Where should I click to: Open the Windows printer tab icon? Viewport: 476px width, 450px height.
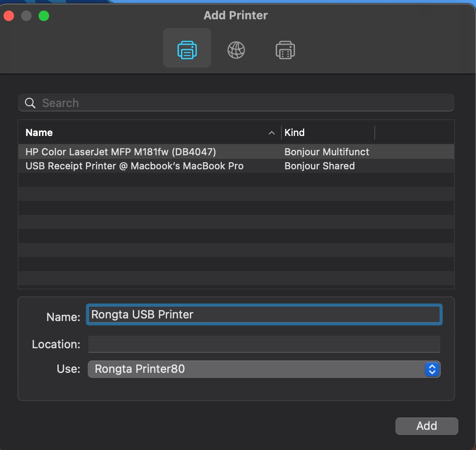(x=285, y=50)
